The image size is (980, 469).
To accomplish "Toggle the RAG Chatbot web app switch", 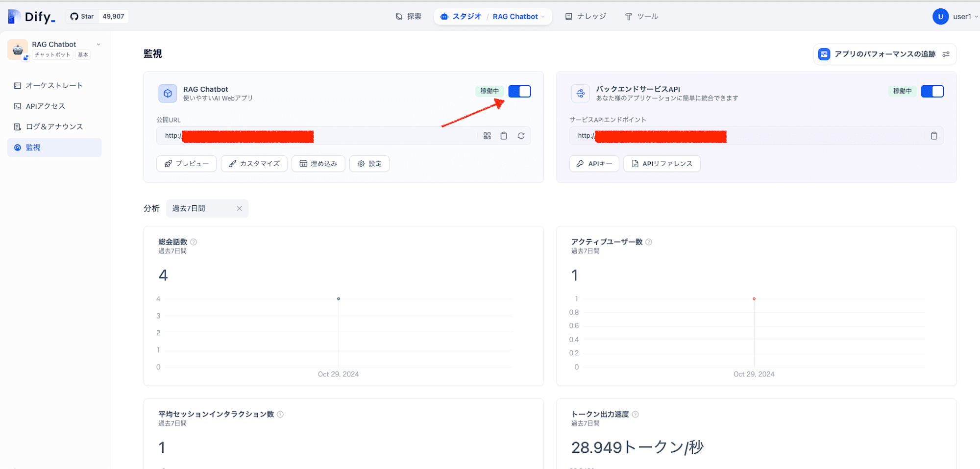I will tap(519, 91).
